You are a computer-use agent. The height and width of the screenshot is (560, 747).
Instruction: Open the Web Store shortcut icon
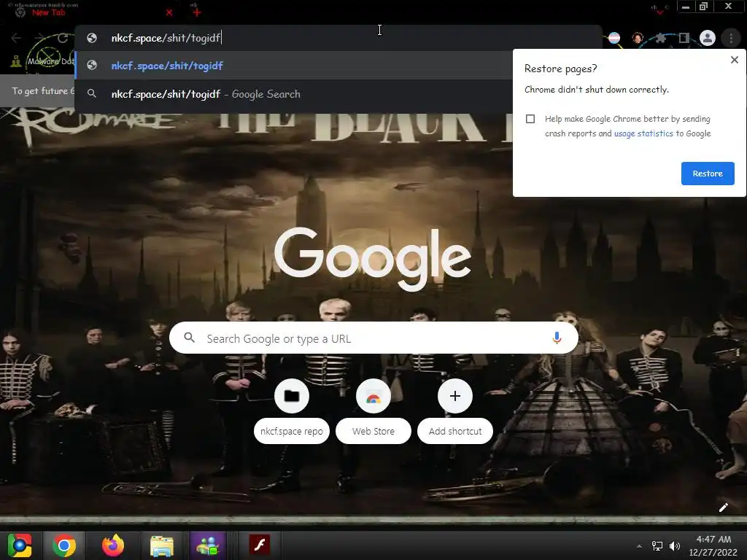(373, 396)
